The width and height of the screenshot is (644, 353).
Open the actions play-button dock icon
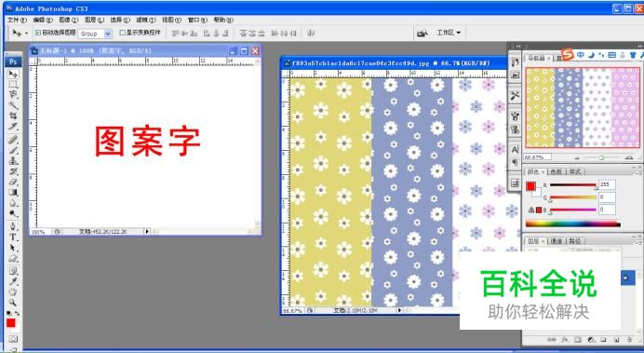[x=515, y=75]
